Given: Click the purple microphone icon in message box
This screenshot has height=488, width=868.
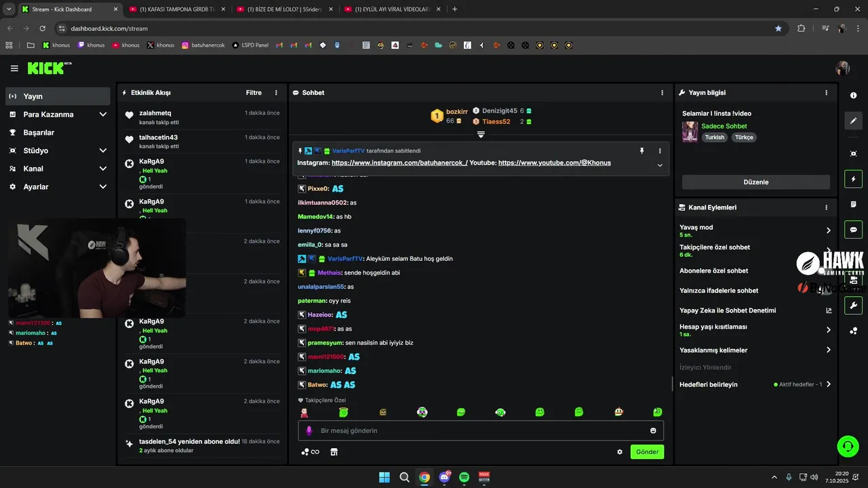Looking at the screenshot, I should (309, 430).
